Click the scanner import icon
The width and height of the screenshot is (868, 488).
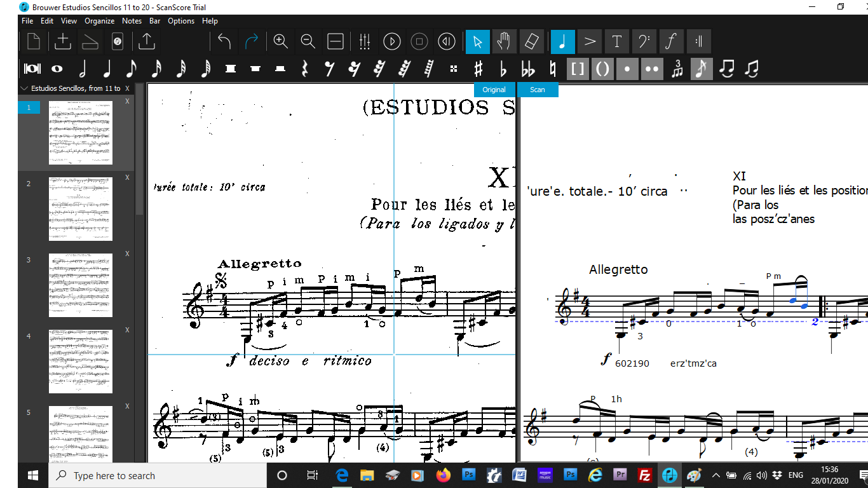pyautogui.click(x=90, y=42)
